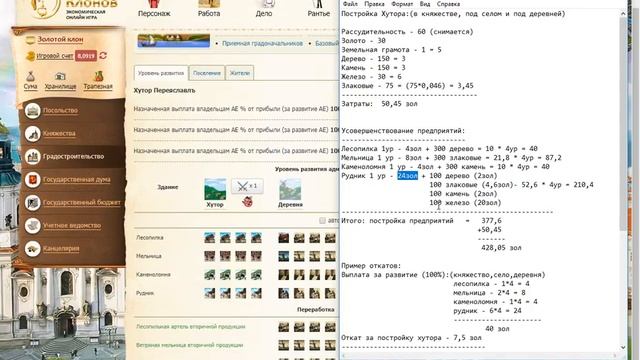Click the Notepad vertical scrollbar thumb
640x360 pixels.
(x=623, y=124)
